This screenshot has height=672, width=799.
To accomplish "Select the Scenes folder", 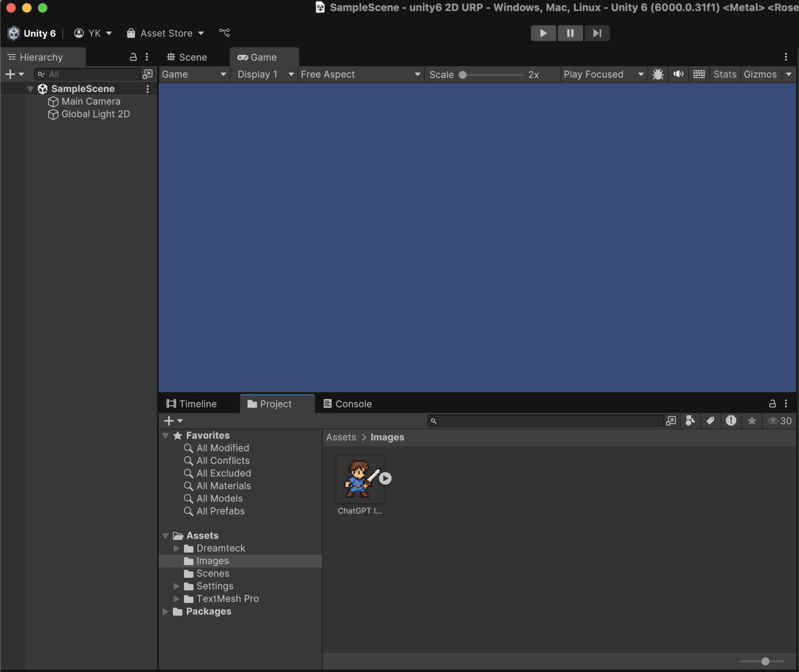I will click(x=206, y=573).
